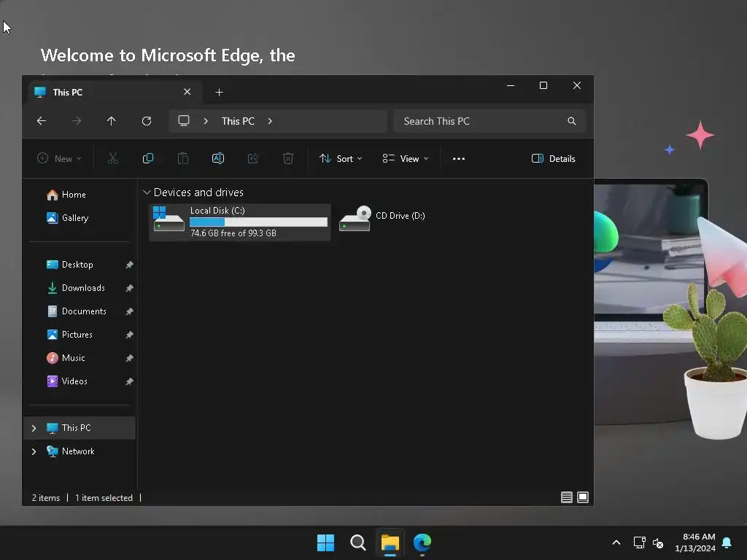
Task: Click the monitor icon in the address bar
Action: click(x=184, y=121)
